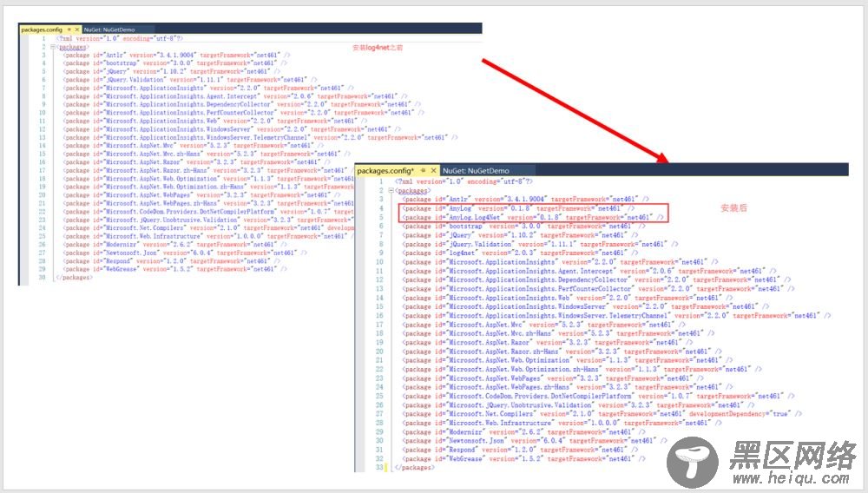Click Web.Optimization package on line 21 of packages.config*

[567, 360]
